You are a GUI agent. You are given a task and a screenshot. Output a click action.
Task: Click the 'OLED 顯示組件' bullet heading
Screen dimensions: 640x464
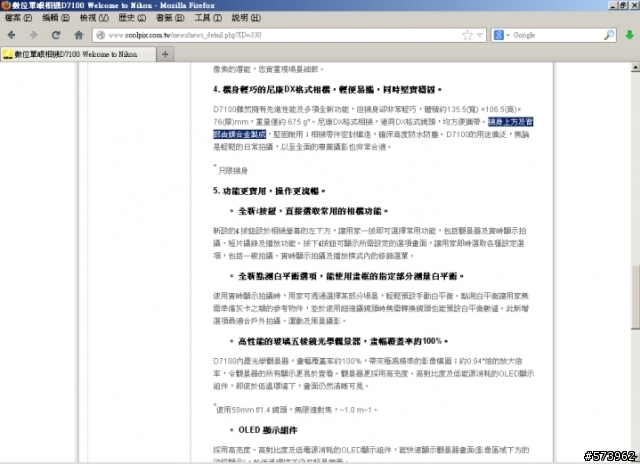(268, 430)
